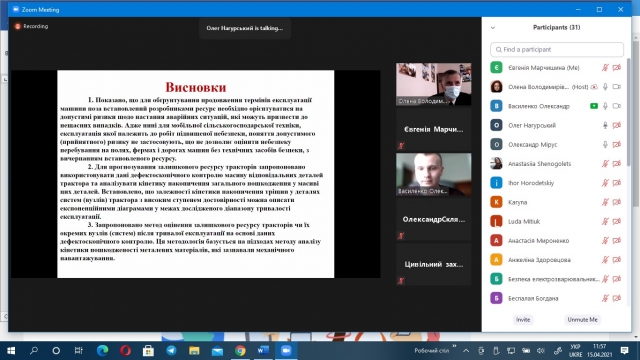This screenshot has height=360, width=640.
Task: Click the host avatar of Олена Володимирівна
Action: 496,87
